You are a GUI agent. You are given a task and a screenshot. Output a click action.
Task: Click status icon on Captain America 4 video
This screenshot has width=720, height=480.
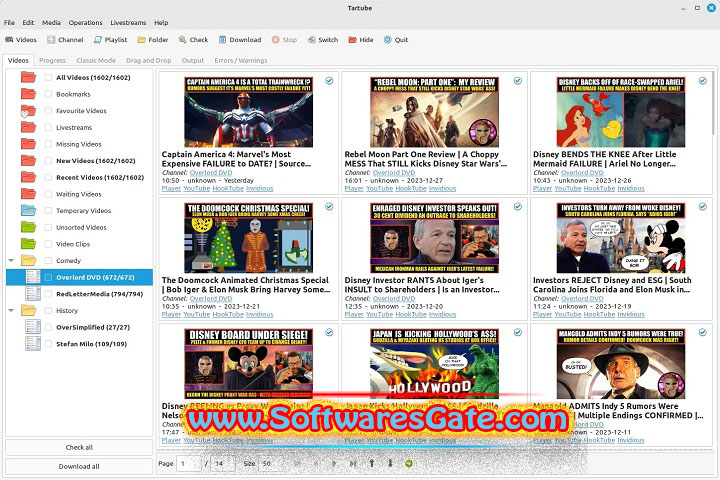tap(329, 81)
